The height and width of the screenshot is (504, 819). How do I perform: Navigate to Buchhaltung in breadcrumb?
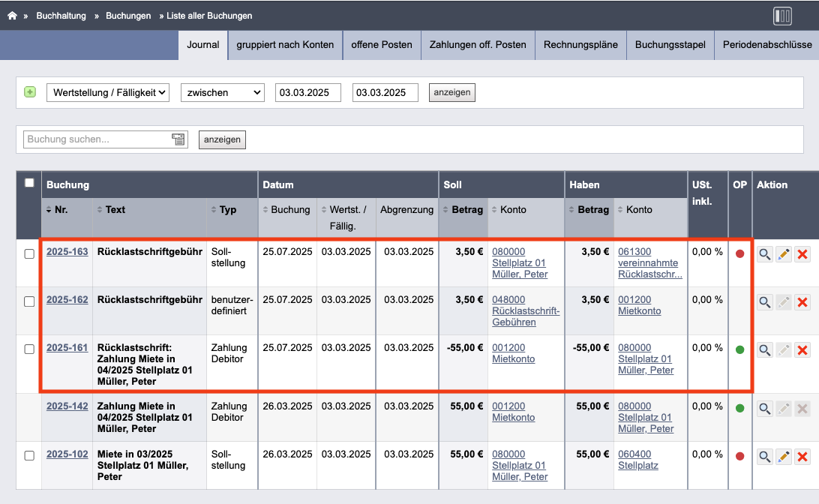coord(61,16)
